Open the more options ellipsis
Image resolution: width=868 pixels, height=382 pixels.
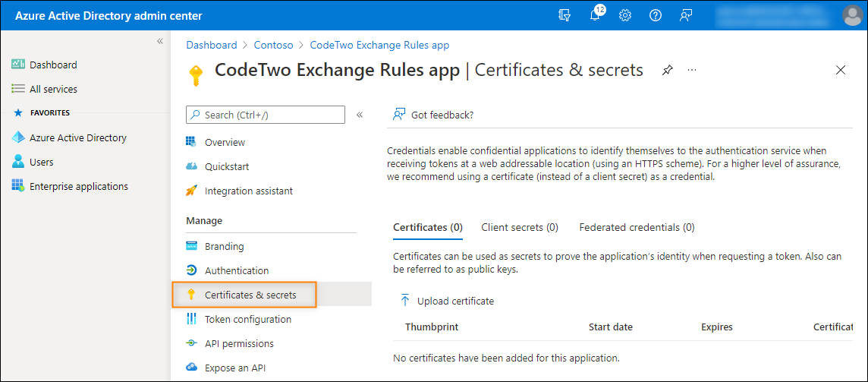(x=692, y=71)
